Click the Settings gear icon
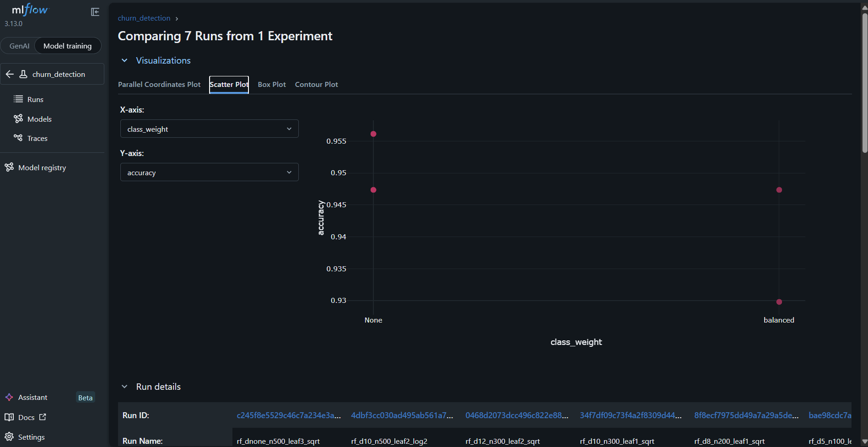 tap(9, 436)
